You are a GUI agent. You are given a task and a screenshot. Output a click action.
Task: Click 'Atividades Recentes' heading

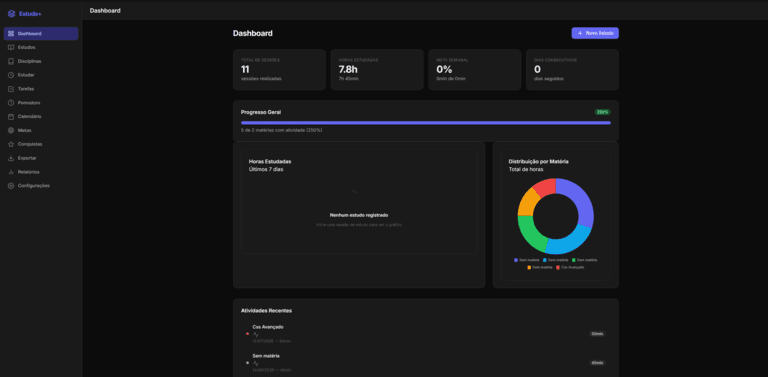(x=266, y=311)
